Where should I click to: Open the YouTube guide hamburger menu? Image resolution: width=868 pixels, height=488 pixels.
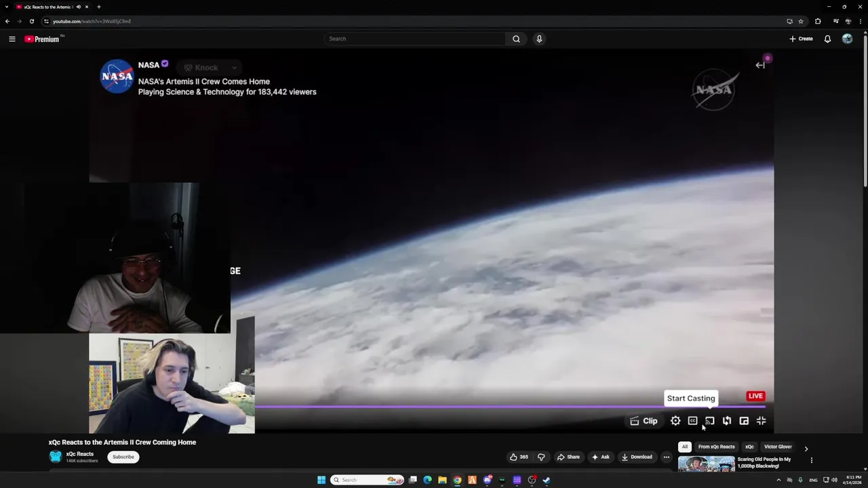pyautogui.click(x=12, y=39)
